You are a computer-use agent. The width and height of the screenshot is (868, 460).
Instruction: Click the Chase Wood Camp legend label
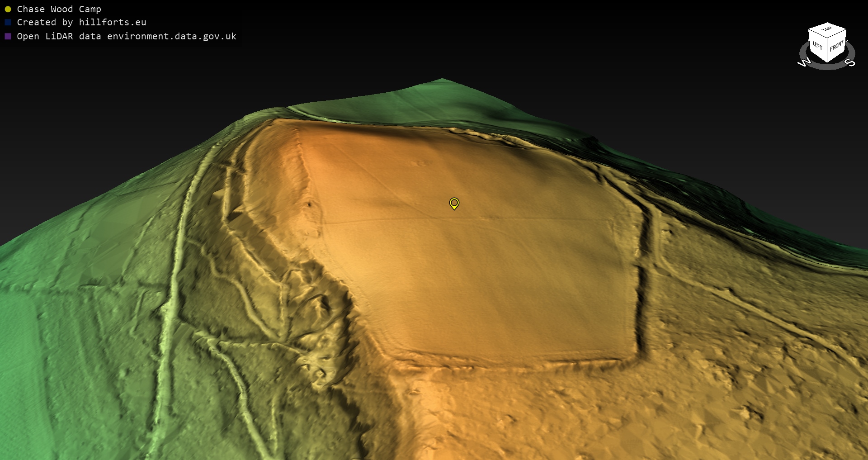click(x=59, y=9)
